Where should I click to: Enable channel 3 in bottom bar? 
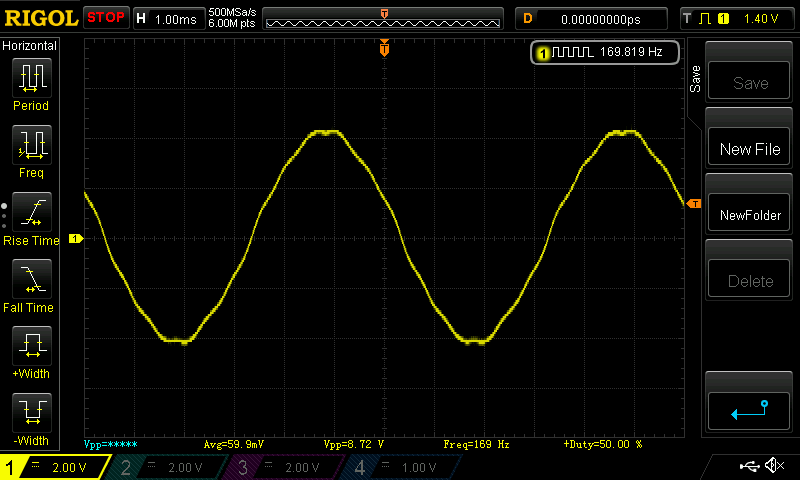(x=287, y=467)
